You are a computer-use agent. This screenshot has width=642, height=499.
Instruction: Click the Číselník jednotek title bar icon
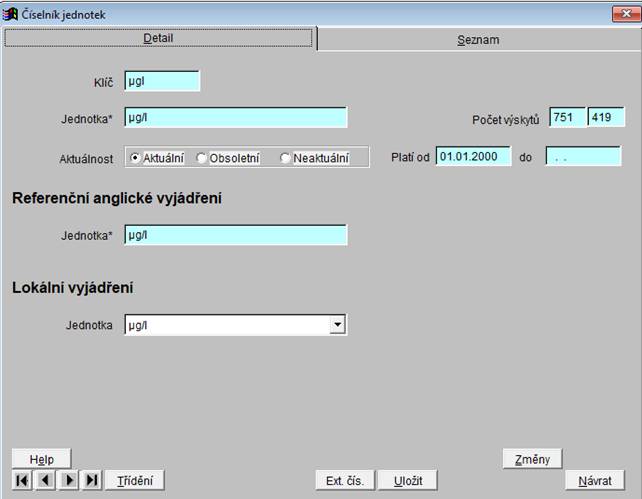[12, 15]
